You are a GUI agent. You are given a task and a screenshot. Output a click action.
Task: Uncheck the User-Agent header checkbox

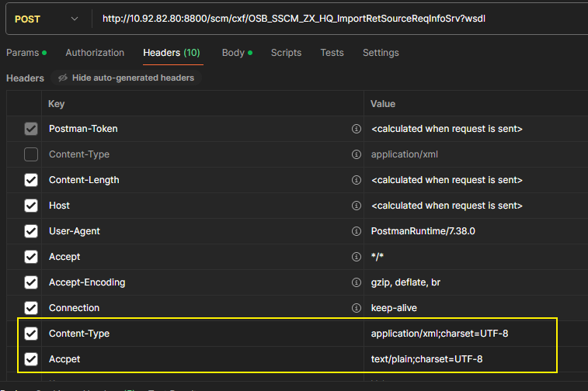pos(31,231)
